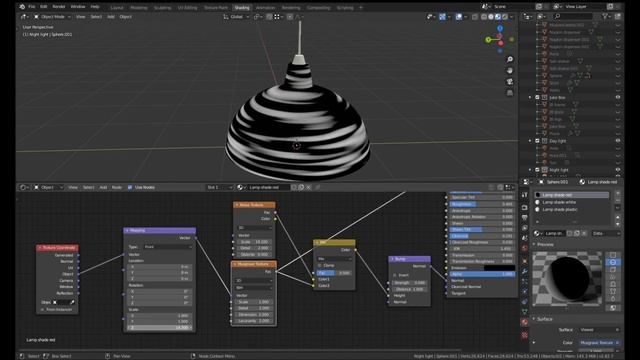Hide the Day light collection eye

tap(618, 141)
